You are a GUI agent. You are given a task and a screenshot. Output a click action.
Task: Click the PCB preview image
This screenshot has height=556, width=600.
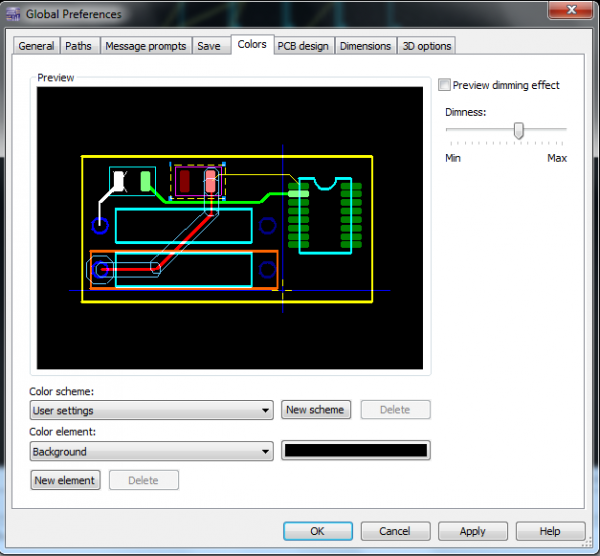pyautogui.click(x=230, y=228)
